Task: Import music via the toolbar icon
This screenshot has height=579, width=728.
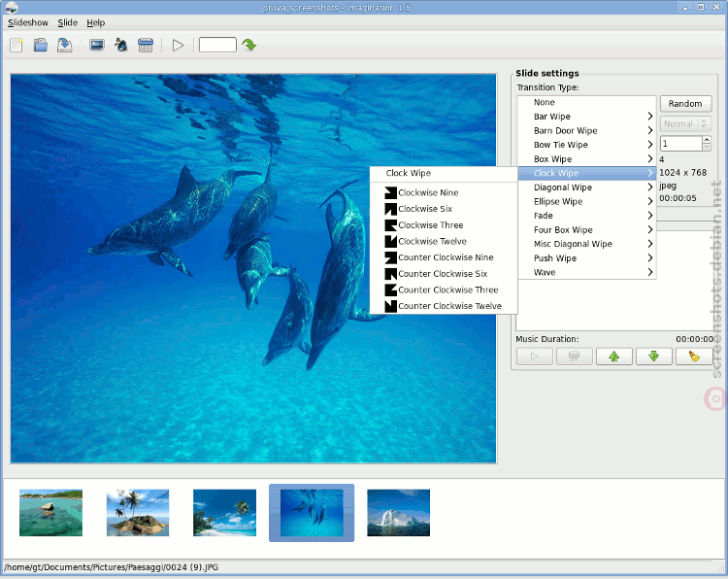Action: tap(121, 45)
